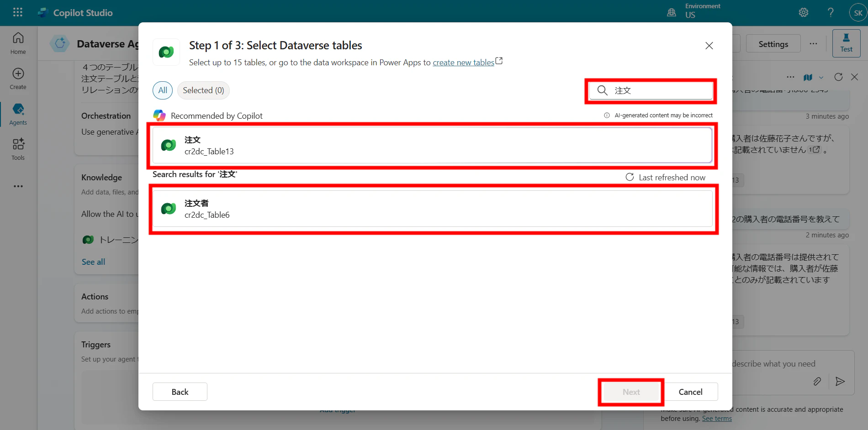This screenshot has height=430, width=868.
Task: Click the AI-generated content info icon
Action: pyautogui.click(x=607, y=115)
